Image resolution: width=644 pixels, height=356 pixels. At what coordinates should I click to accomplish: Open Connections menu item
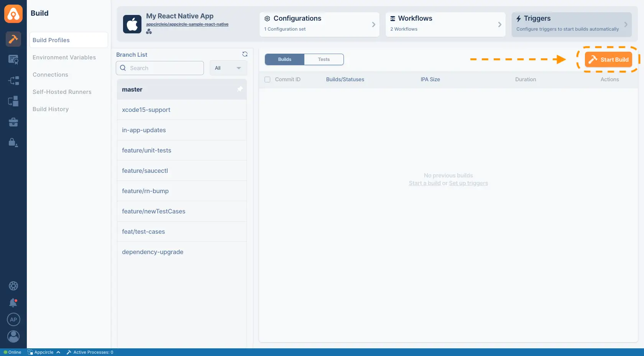[51, 75]
